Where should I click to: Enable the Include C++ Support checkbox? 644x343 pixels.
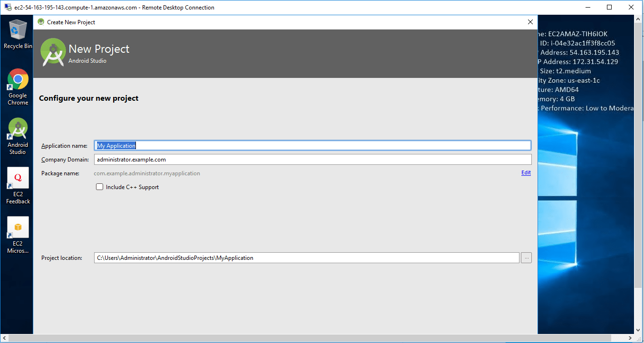[x=100, y=187]
